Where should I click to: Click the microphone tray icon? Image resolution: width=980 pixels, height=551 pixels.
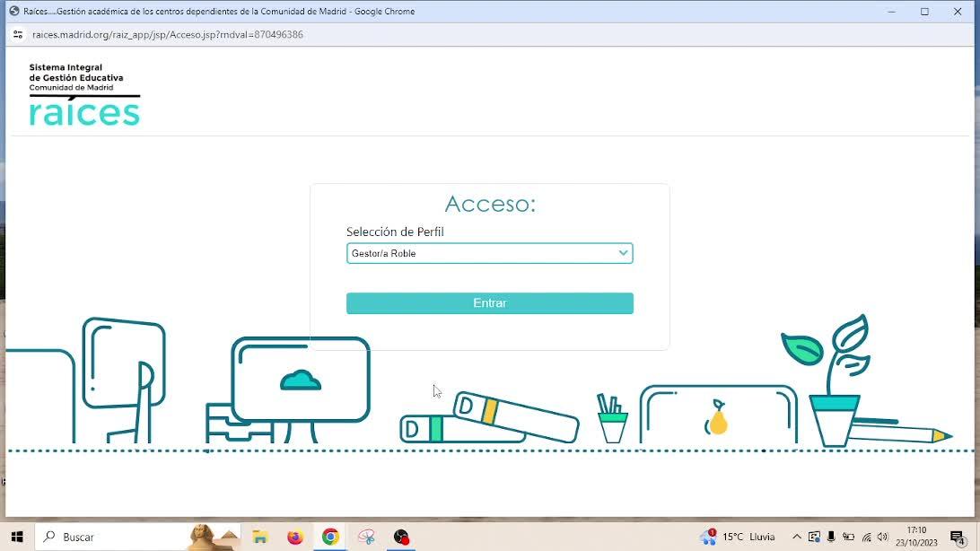click(x=831, y=537)
